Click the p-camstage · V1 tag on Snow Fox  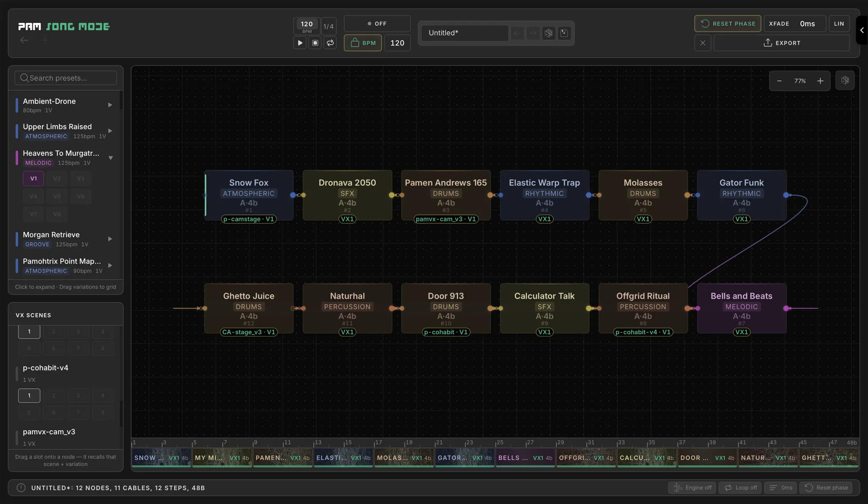pyautogui.click(x=249, y=219)
